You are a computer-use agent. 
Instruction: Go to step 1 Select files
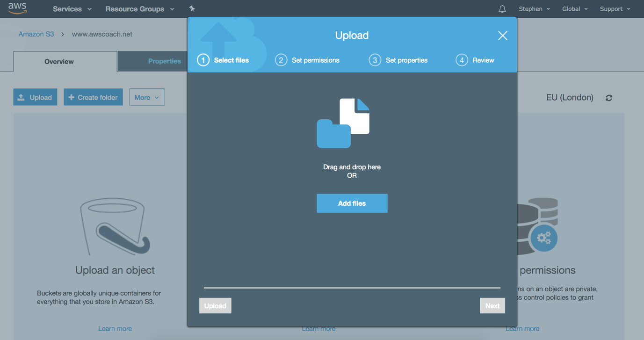coord(223,60)
